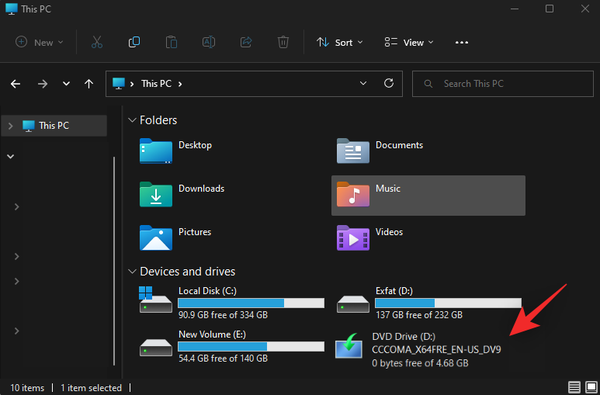The image size is (600, 395).
Task: Click the chevron before This PC in address bar
Action: 132,84
